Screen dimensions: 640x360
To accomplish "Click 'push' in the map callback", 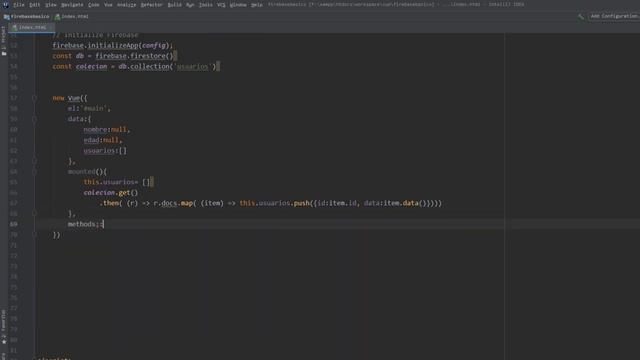I will (301, 203).
